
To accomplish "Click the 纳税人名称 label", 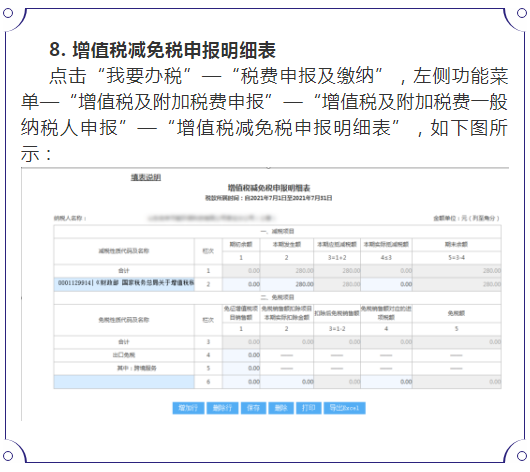I will pos(70,218).
